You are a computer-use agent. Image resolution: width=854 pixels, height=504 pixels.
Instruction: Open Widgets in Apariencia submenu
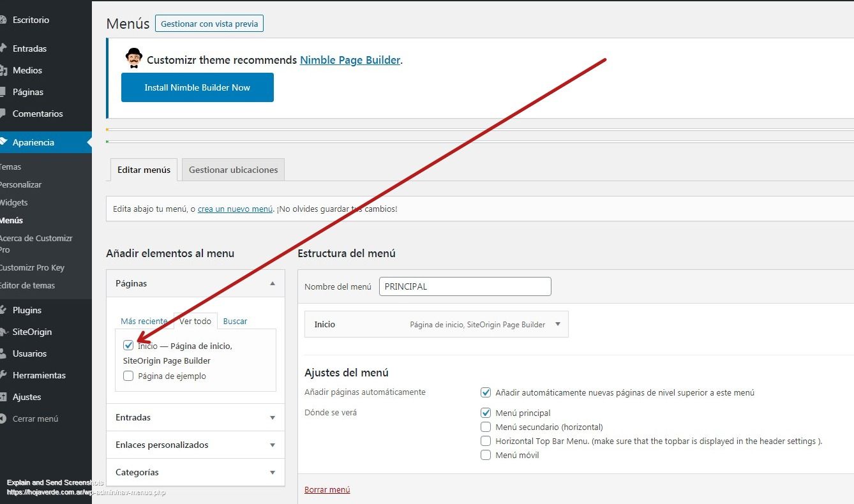(x=13, y=202)
